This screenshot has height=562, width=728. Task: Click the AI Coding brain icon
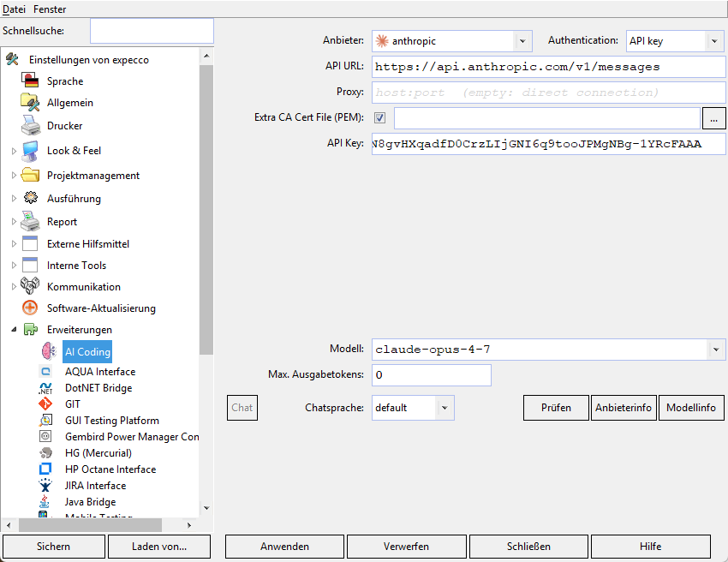tap(49, 351)
